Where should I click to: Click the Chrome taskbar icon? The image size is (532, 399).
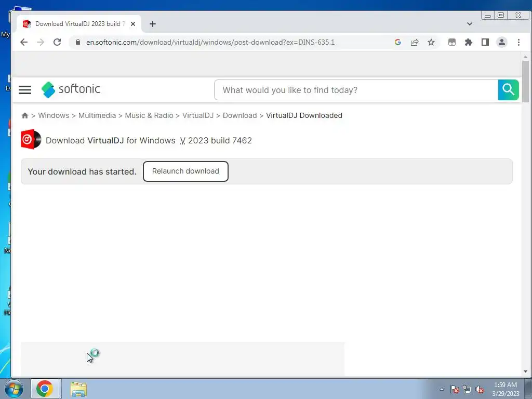[x=45, y=389]
